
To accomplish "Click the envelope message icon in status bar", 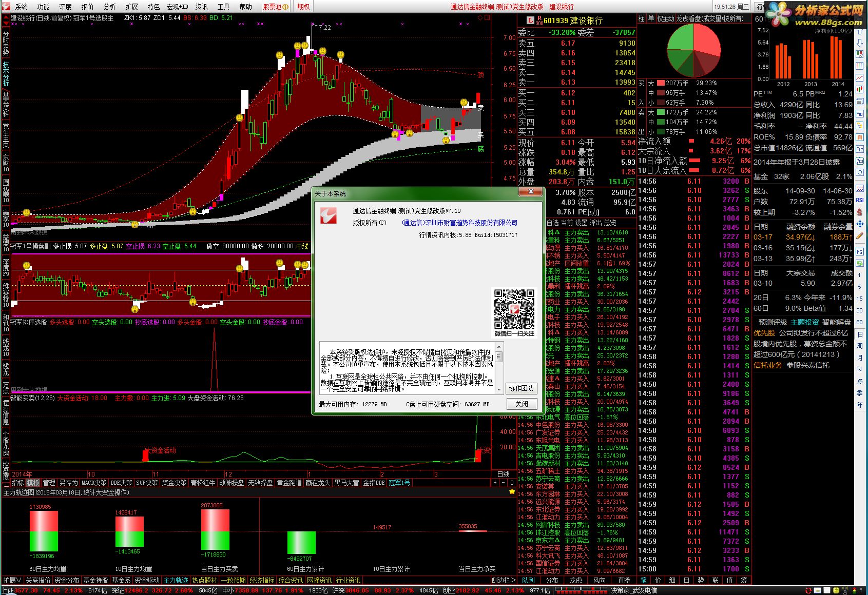I will [x=817, y=590].
